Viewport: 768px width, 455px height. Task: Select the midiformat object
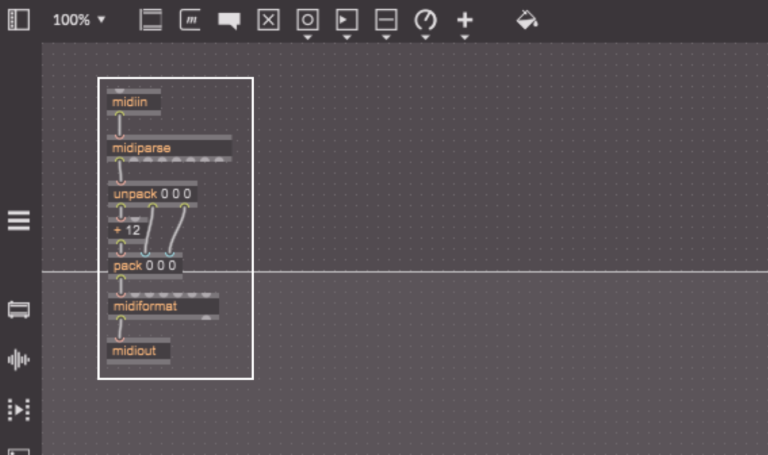[163, 306]
